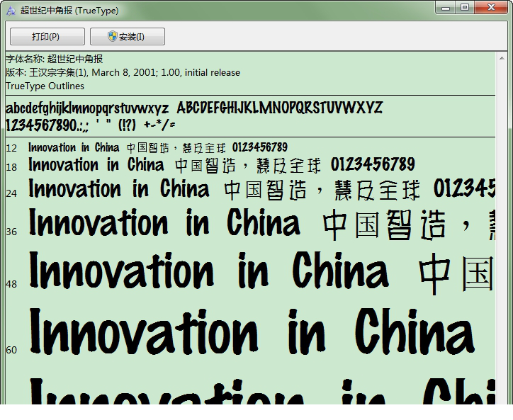Click the TrueType Outlines text
Viewport: 513px width, 420px height.
[45, 86]
